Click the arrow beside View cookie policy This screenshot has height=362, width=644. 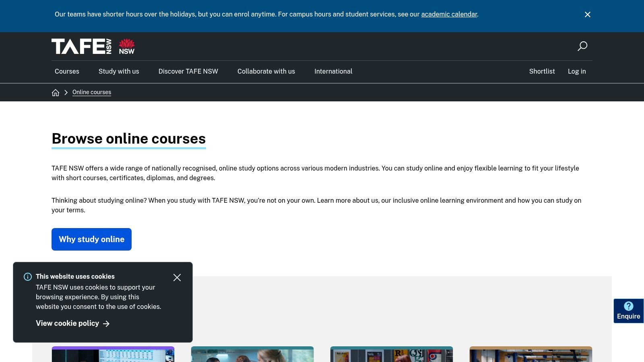106,323
